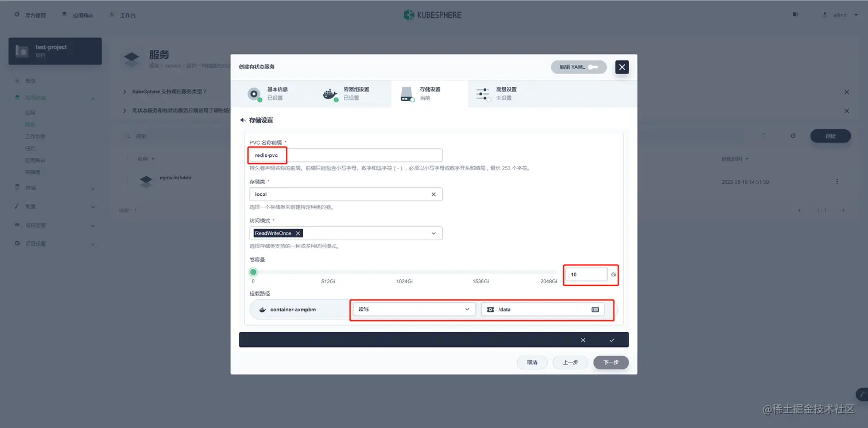Click the 卷容量 slider handle
Viewport: 868px width, 428px height.
[x=253, y=272]
